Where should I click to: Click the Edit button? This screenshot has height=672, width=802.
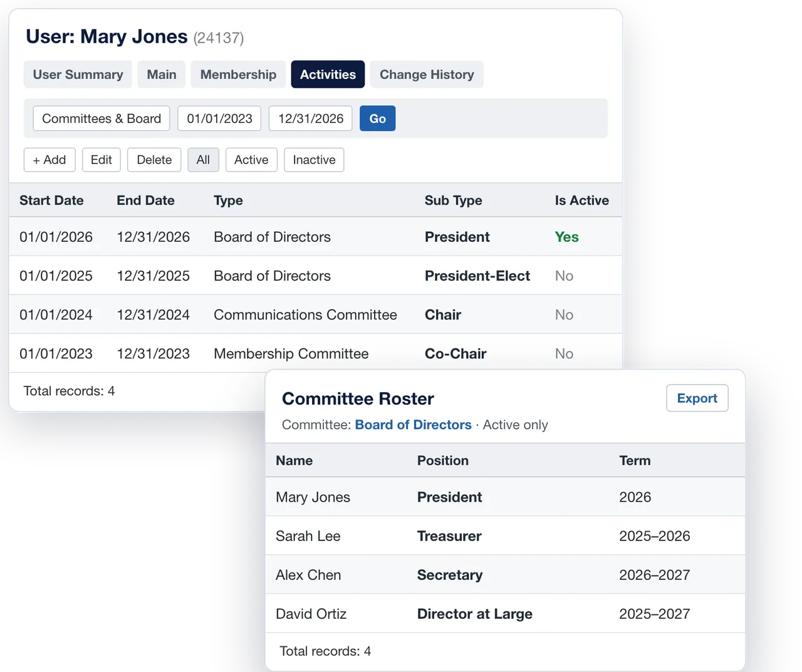click(x=102, y=160)
